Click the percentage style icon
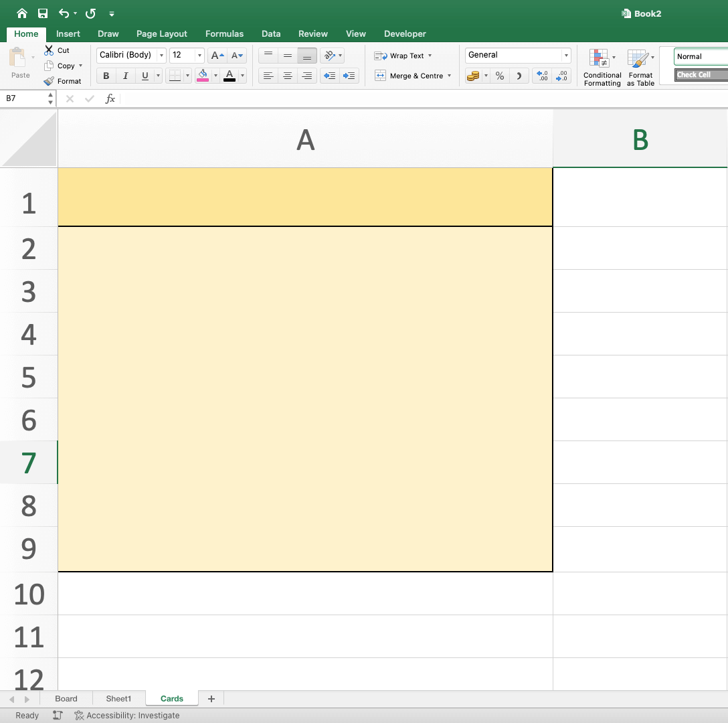Viewport: 728px width, 723px height. pos(499,76)
